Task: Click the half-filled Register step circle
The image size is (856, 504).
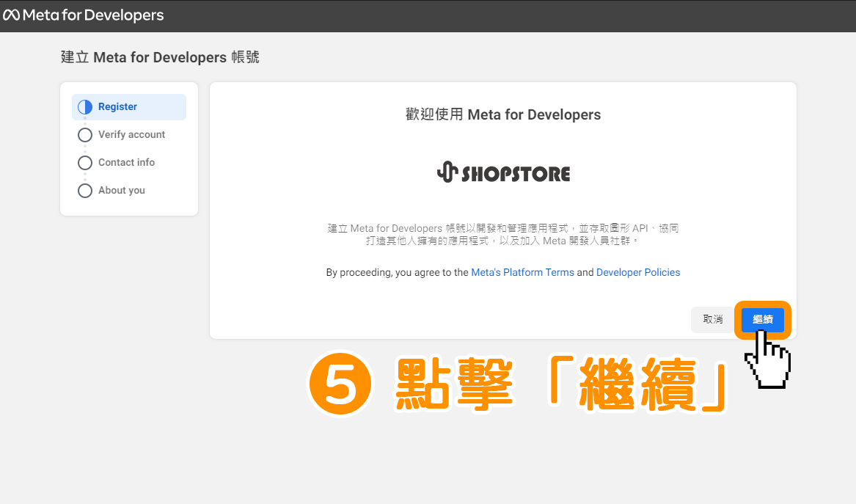Action: (84, 107)
